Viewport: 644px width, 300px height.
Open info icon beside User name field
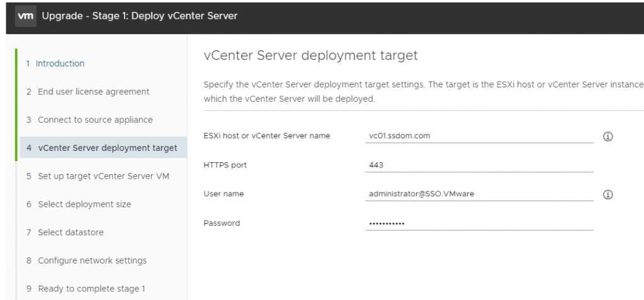(x=608, y=194)
